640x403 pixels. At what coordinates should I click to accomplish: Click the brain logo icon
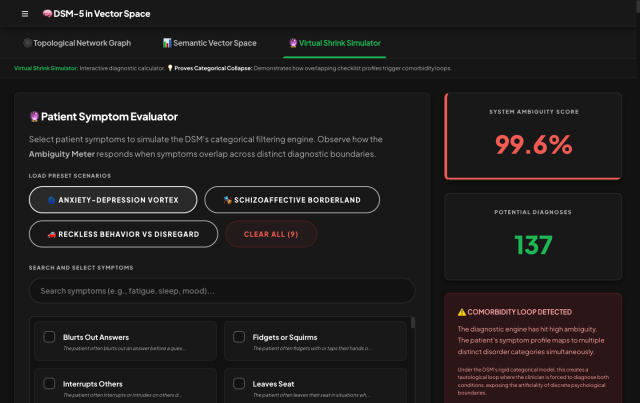47,13
